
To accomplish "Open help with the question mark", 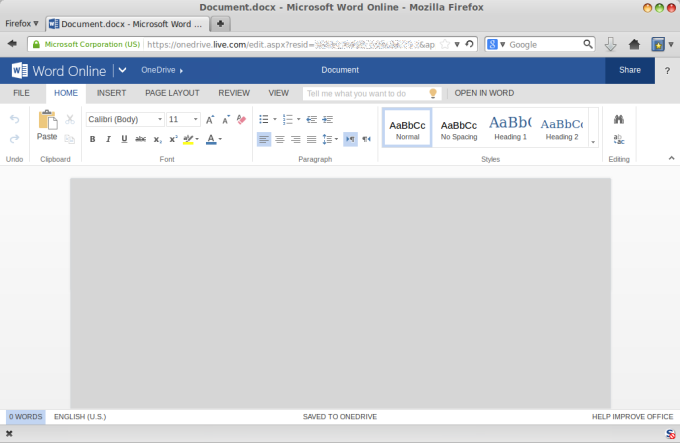I will tap(667, 71).
